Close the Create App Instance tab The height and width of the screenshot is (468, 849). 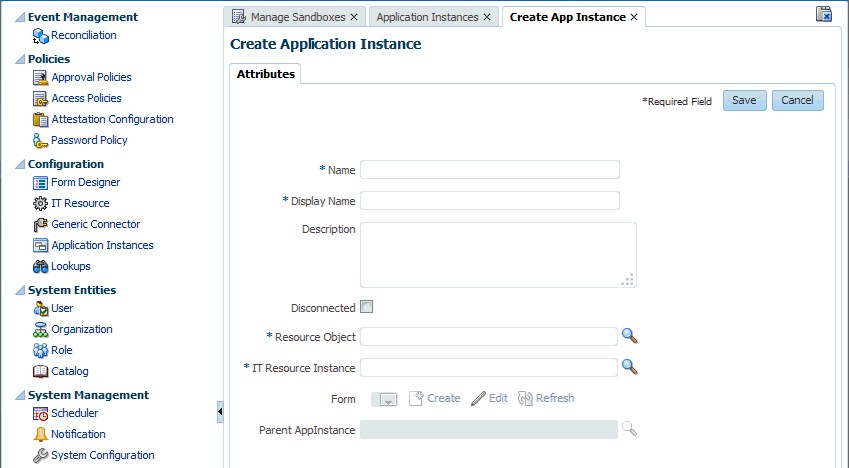click(634, 17)
